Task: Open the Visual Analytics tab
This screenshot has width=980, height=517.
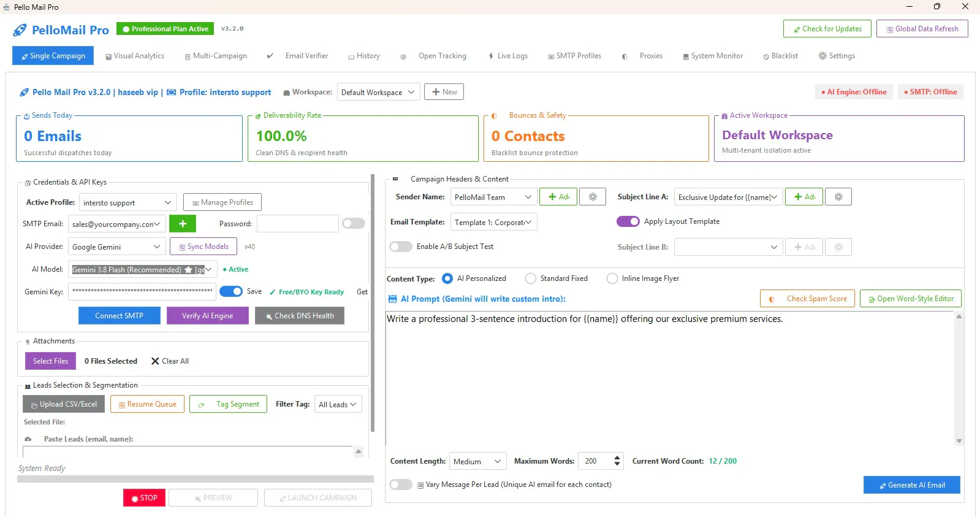Action: [x=135, y=56]
